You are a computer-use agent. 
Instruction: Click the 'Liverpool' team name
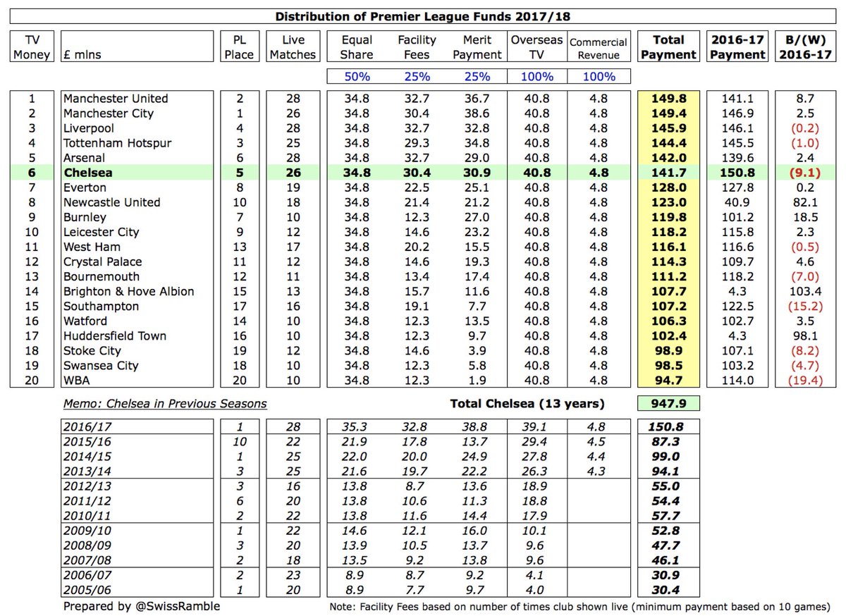(88, 128)
